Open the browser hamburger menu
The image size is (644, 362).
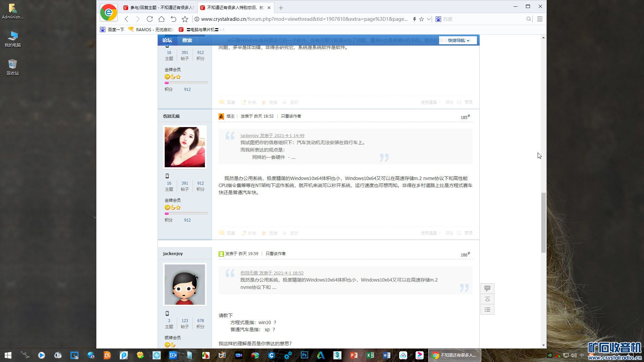(540, 19)
